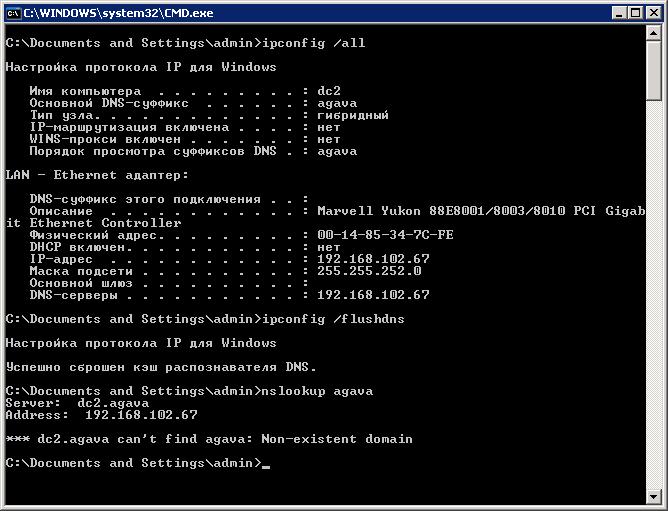Click the empty scrollbar track below the thumb
The height and width of the screenshot is (511, 668).
point(654,294)
